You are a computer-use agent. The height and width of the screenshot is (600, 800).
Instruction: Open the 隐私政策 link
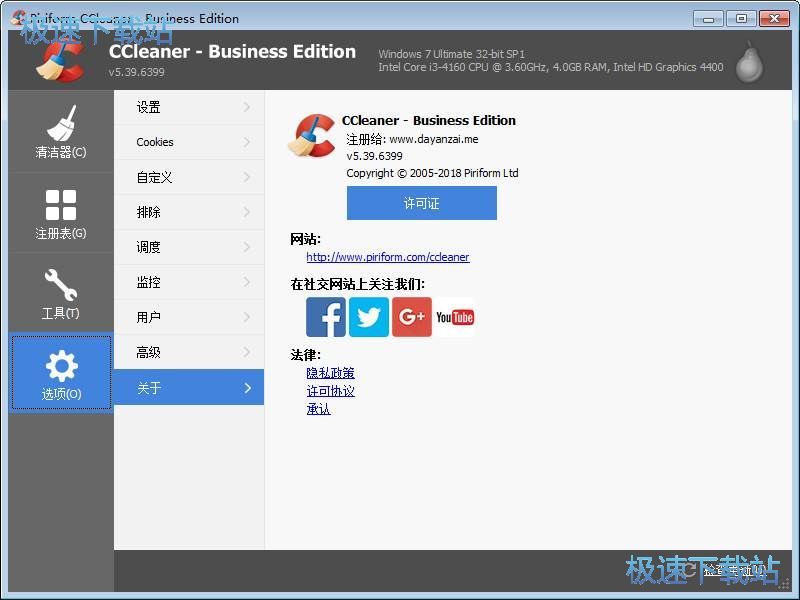pos(330,372)
